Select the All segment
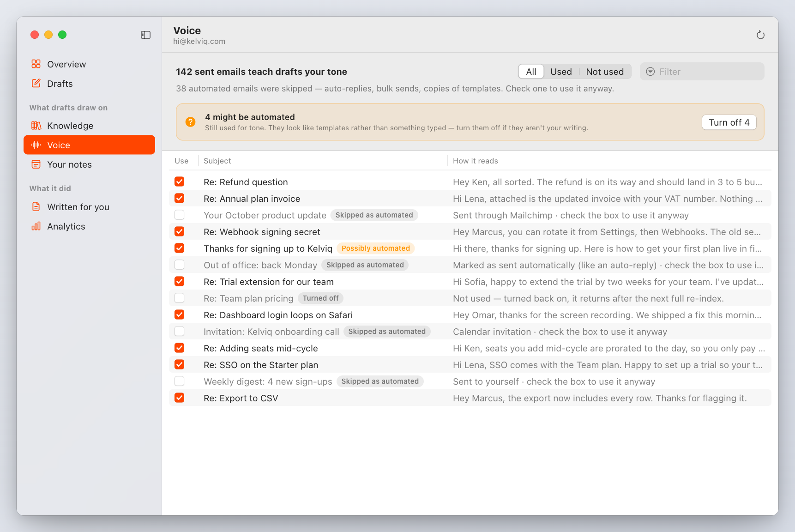The width and height of the screenshot is (795, 532). tap(531, 72)
